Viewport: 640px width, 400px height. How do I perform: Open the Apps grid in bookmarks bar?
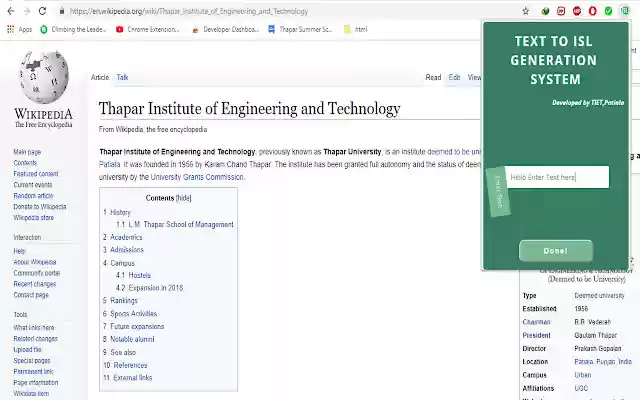tap(19, 29)
